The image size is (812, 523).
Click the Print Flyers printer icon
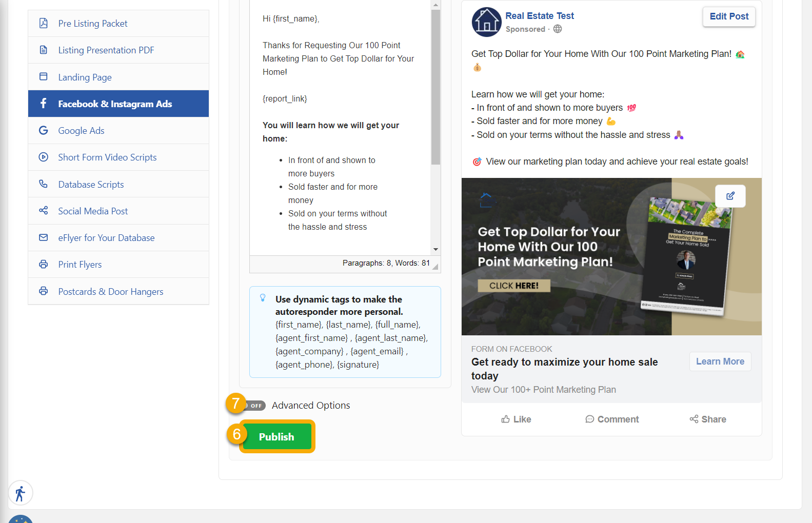44,264
